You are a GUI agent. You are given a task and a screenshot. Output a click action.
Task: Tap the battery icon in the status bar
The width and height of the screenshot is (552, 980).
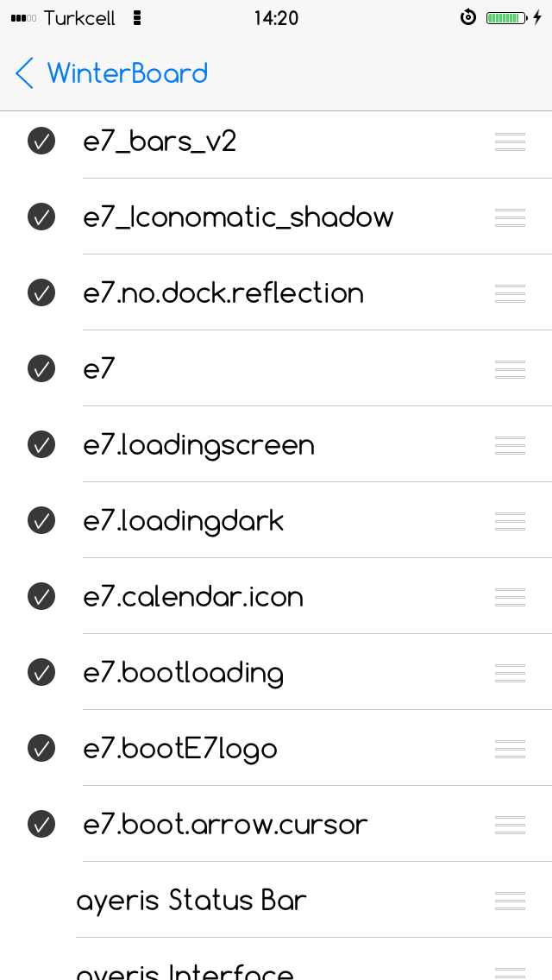(507, 18)
